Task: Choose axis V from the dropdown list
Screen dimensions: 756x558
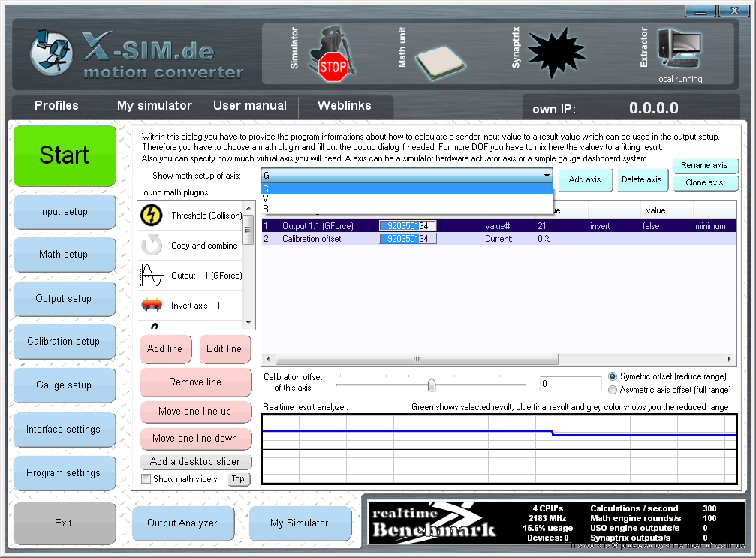Action: tap(266, 198)
